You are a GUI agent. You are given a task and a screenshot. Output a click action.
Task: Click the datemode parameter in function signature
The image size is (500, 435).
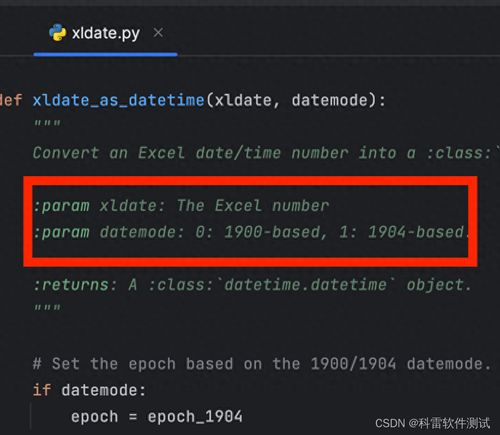329,100
